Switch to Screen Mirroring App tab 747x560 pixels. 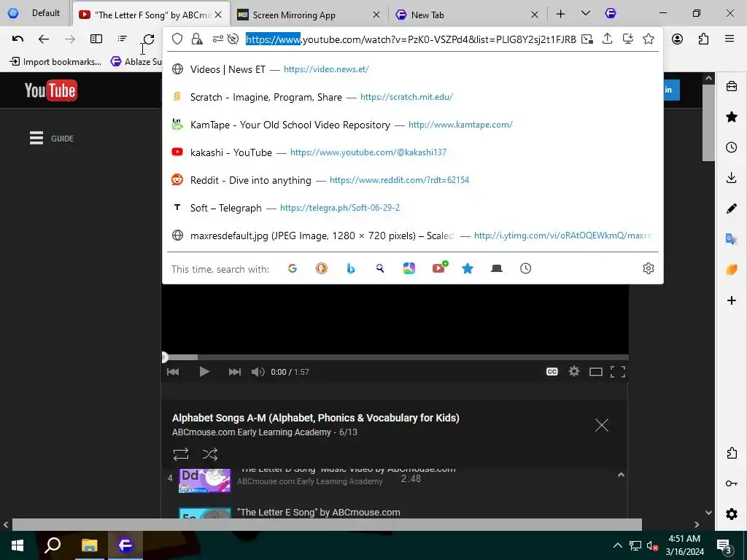point(309,15)
